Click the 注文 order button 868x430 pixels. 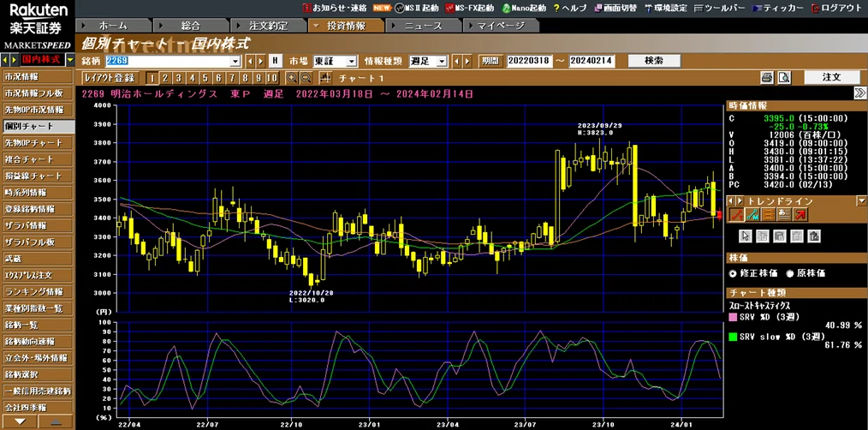coord(831,78)
